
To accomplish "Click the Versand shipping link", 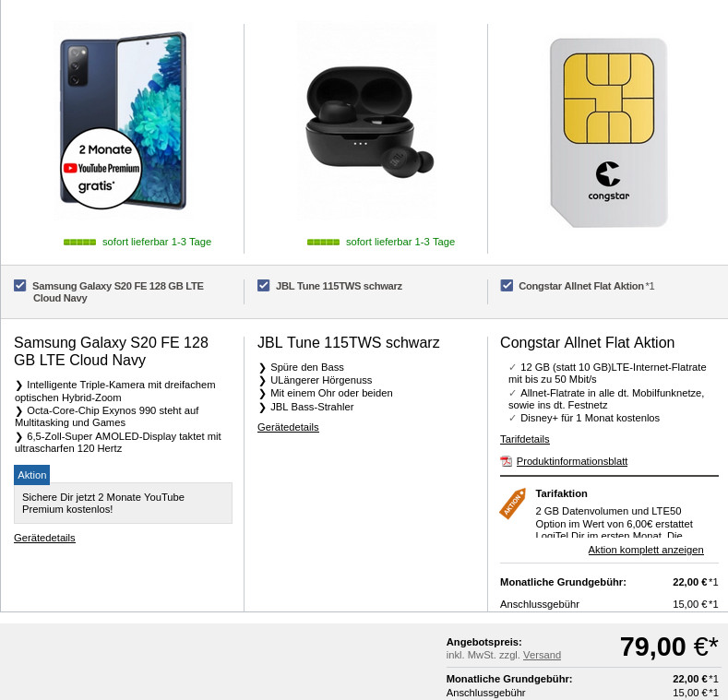I will (542, 655).
